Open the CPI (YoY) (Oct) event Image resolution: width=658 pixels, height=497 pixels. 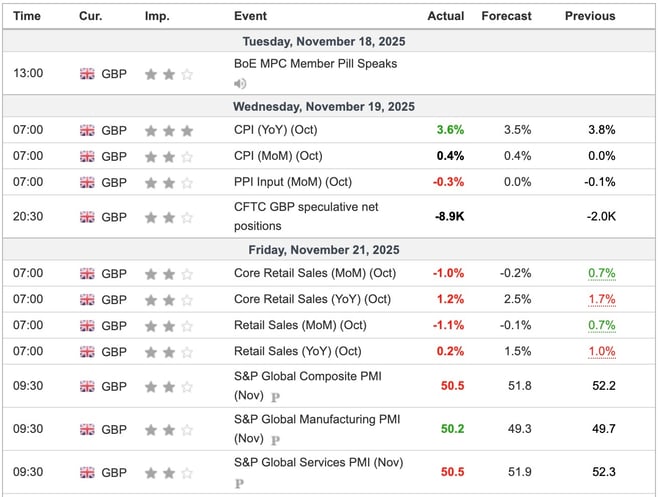[x=275, y=130]
